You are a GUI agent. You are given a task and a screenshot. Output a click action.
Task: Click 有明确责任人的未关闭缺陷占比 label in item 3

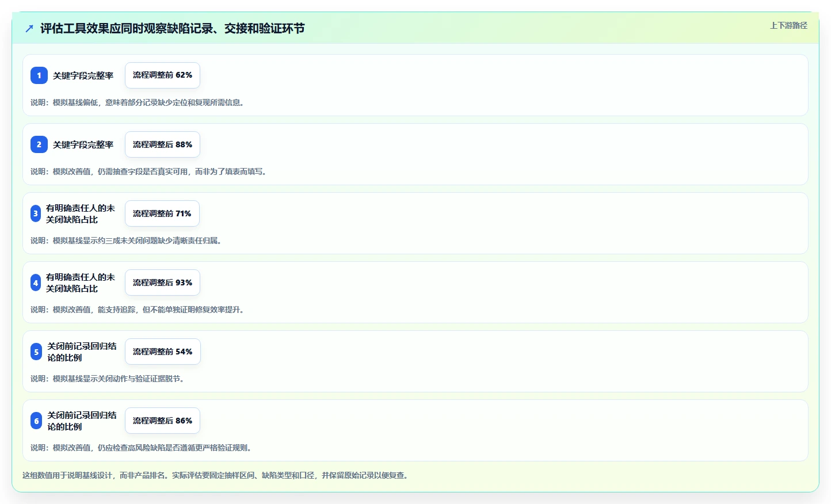pyautogui.click(x=81, y=213)
